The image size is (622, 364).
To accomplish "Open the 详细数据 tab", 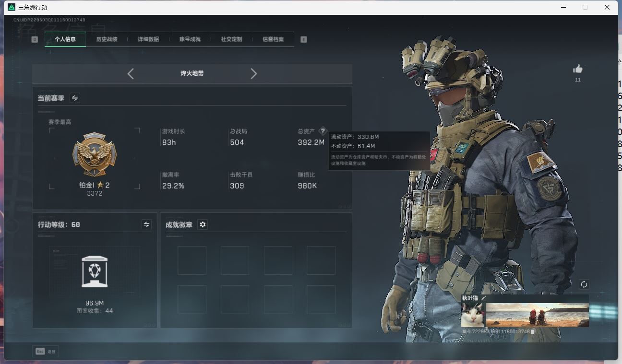I will tap(148, 39).
